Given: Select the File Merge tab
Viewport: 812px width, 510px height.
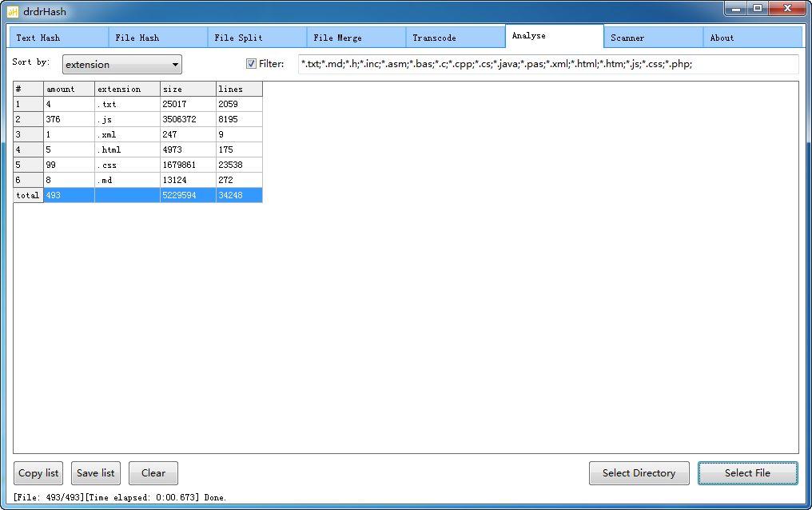Looking at the screenshot, I should [356, 38].
